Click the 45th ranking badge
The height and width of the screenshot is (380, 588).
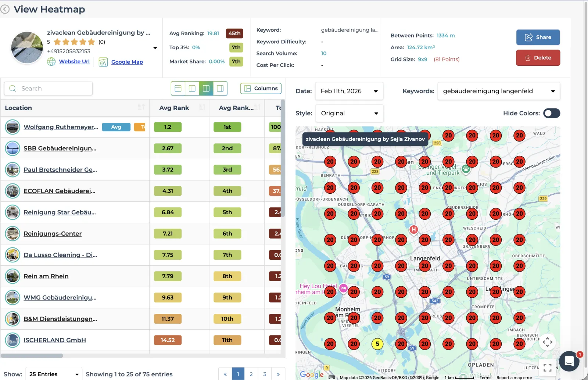tap(234, 33)
